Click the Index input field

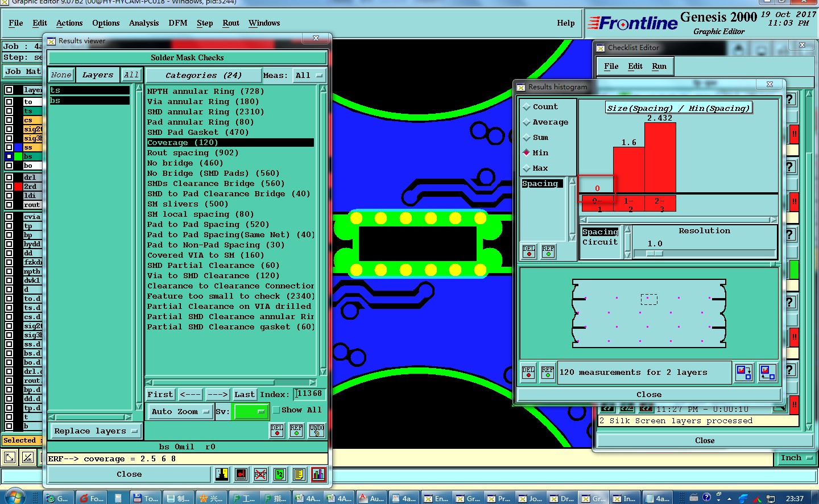(x=310, y=394)
